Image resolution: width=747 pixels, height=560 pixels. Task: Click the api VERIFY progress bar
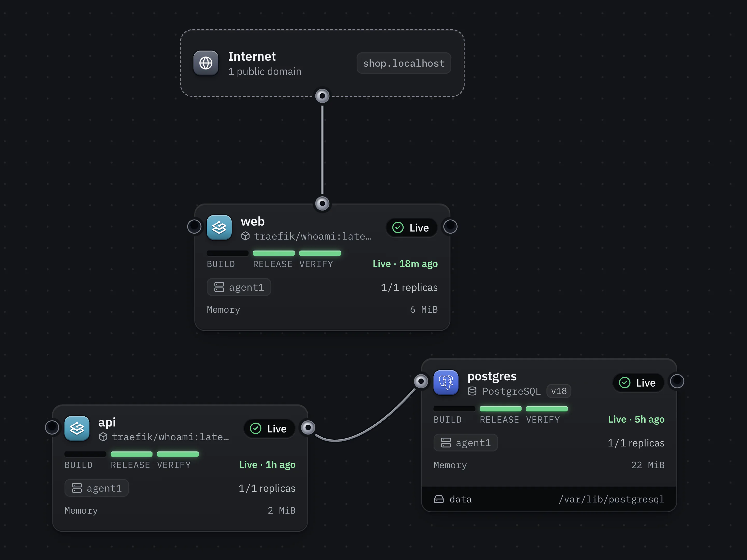tap(178, 454)
